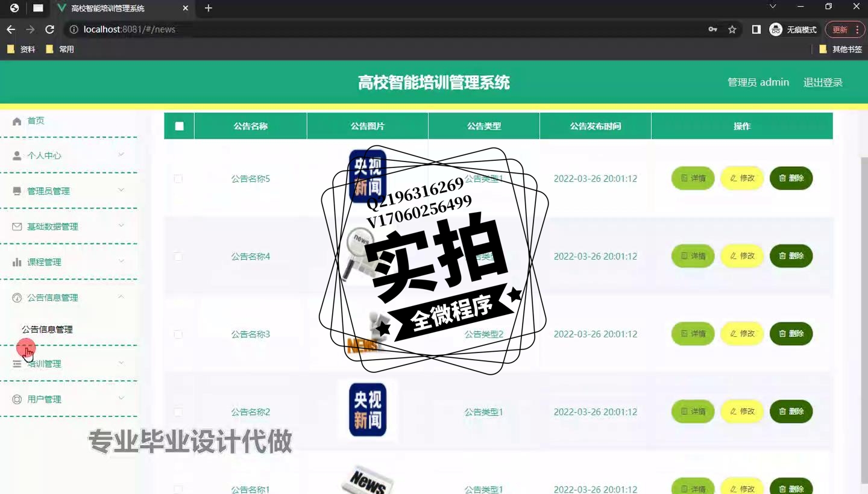Reload the page with refresh icon
This screenshot has width=868, height=494.
50,30
